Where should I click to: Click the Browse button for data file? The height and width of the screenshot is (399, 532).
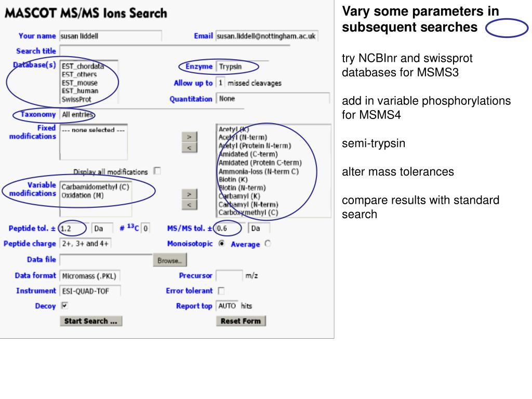(170, 261)
